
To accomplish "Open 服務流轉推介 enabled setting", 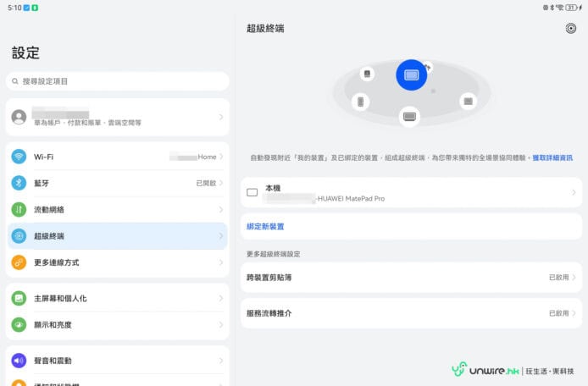I will tap(411, 313).
